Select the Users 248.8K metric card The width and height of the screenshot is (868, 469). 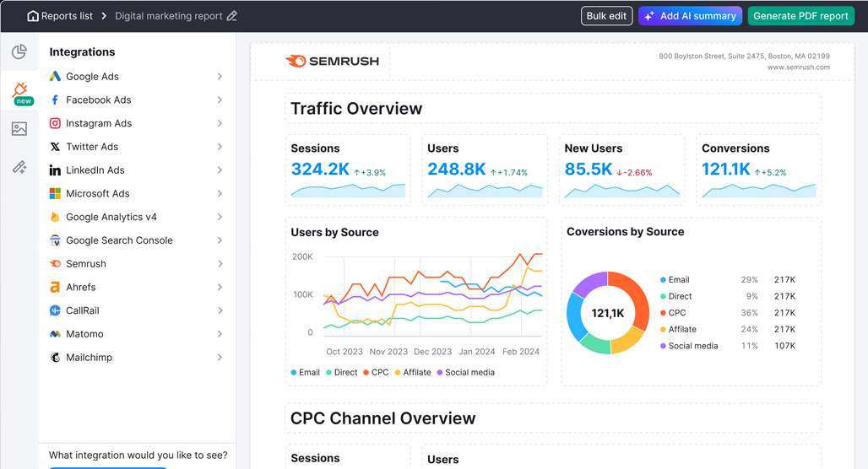click(485, 170)
